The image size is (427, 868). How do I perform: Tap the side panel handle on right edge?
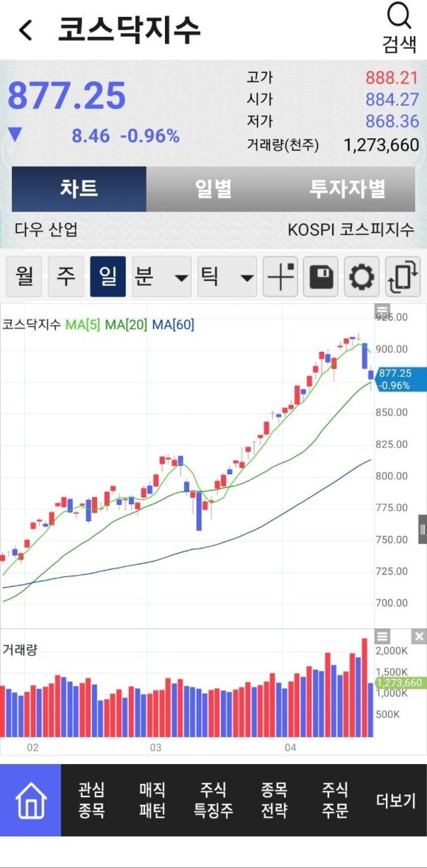tap(423, 530)
